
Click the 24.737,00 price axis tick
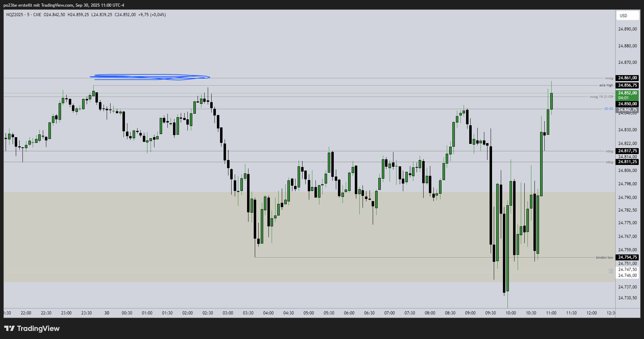click(x=627, y=287)
